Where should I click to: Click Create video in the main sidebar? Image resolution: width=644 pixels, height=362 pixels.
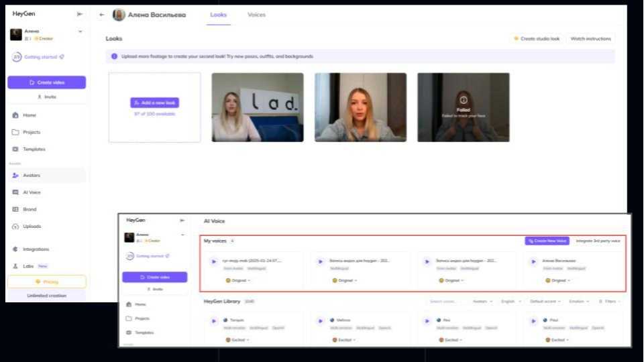[47, 82]
